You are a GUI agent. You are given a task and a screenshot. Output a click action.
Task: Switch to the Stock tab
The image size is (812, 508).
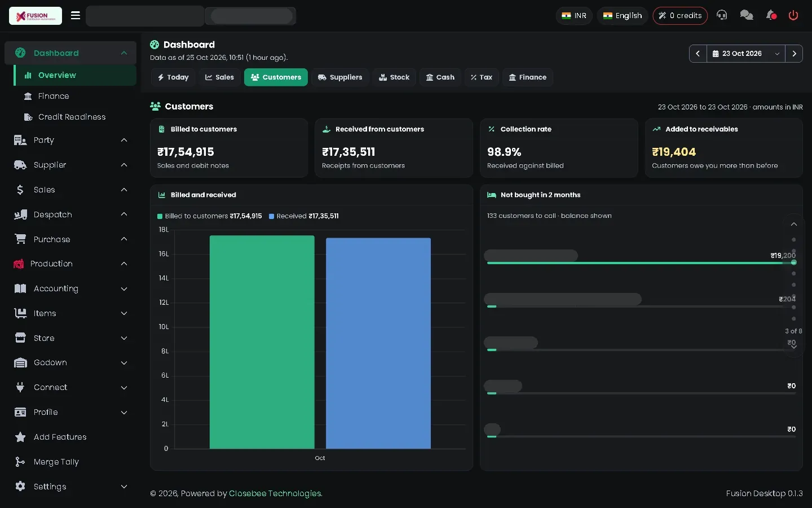point(394,77)
